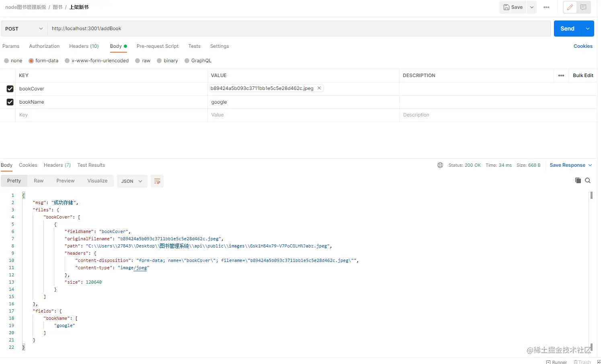
Task: Click the network globe icon beside Status
Action: 440,165
